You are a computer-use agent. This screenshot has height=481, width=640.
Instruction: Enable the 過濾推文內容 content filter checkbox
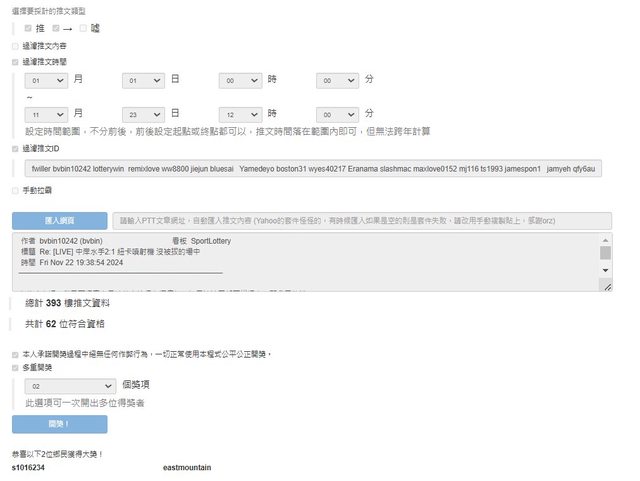coord(15,45)
